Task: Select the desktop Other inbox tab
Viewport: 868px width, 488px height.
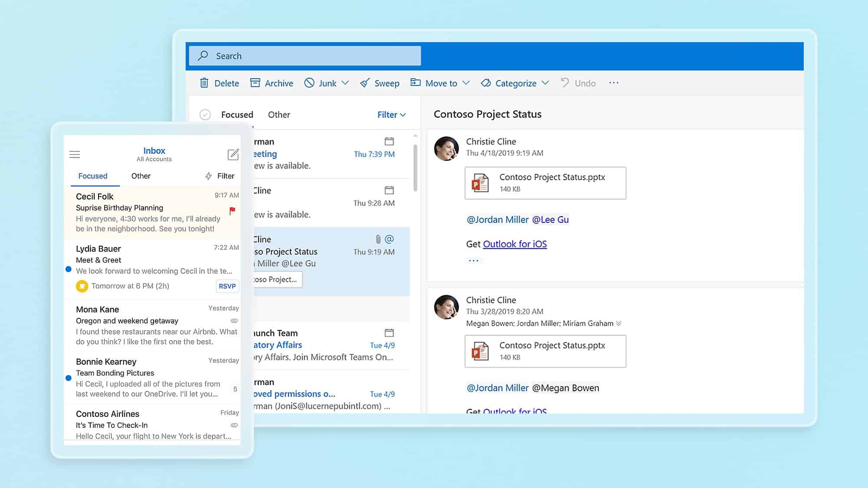Action: [279, 115]
